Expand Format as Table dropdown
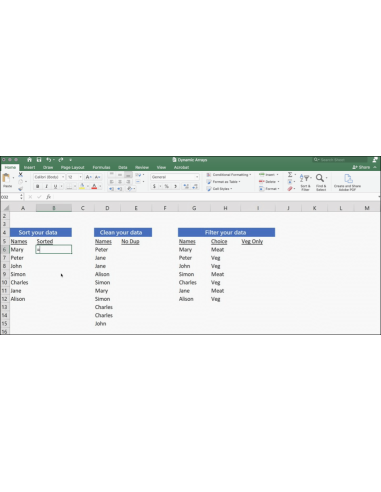The width and height of the screenshot is (381, 492). coord(224,182)
